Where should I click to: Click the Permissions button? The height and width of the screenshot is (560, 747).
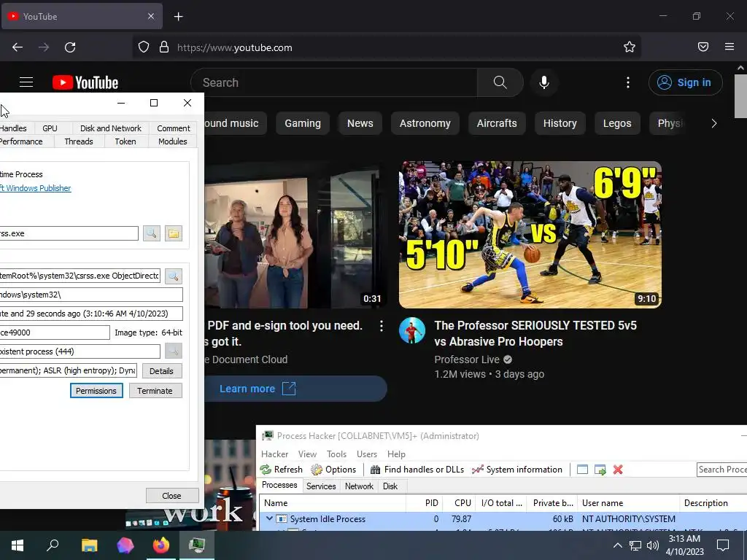point(96,391)
